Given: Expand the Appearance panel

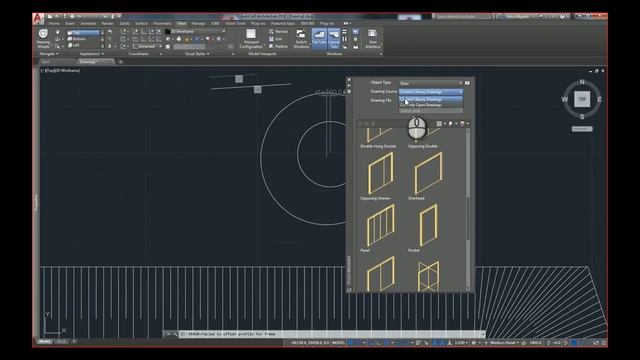Looking at the screenshot, I should 91,54.
